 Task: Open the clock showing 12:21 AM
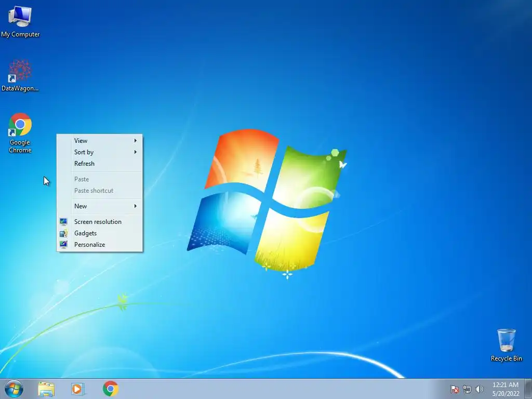point(506,389)
